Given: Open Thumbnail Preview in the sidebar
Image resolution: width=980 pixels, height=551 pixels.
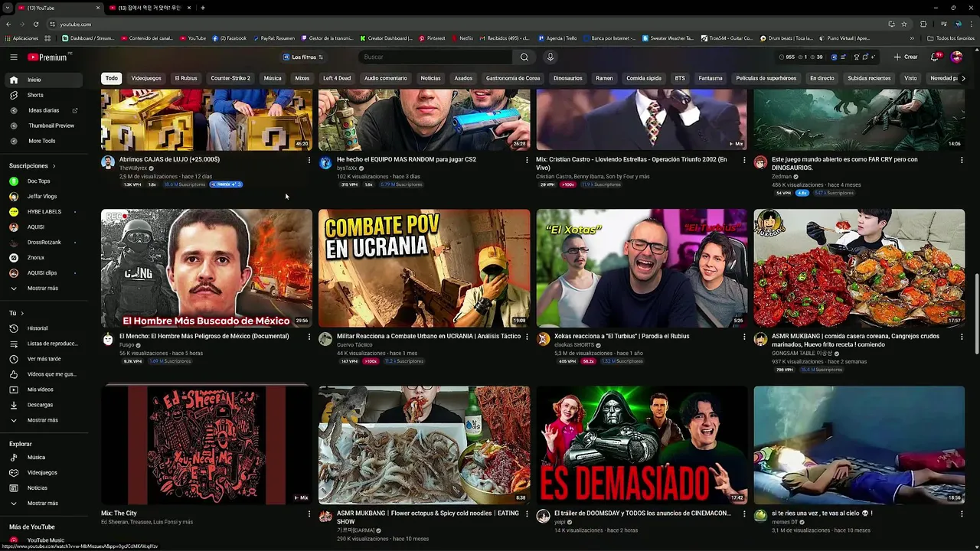Looking at the screenshot, I should click(x=44, y=126).
